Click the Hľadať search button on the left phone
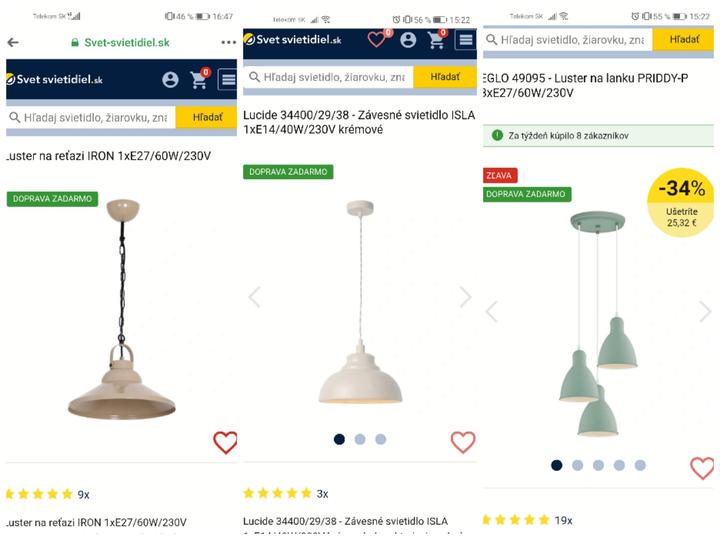720x540 pixels. 207,118
